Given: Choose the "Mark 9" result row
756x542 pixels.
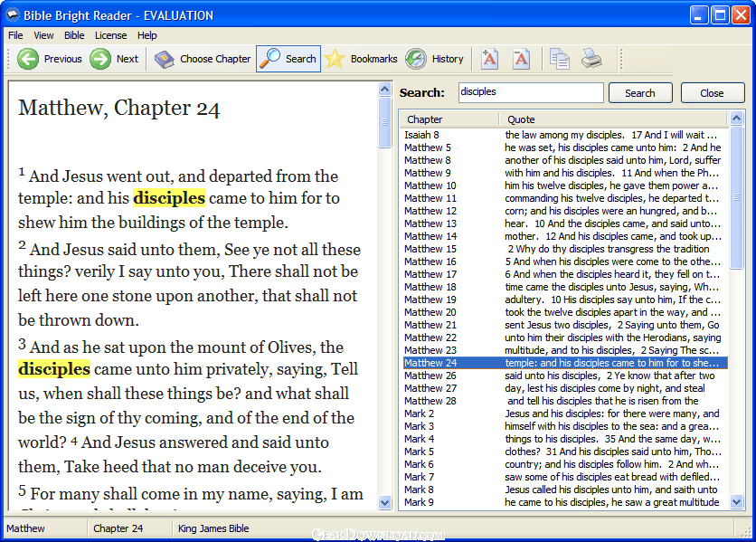Looking at the screenshot, I should (x=565, y=502).
